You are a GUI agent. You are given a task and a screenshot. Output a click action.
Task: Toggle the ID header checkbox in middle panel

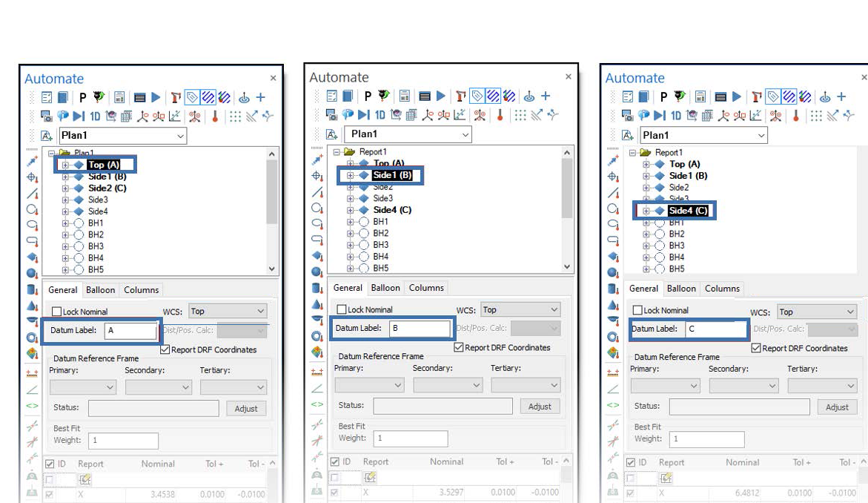click(x=335, y=461)
